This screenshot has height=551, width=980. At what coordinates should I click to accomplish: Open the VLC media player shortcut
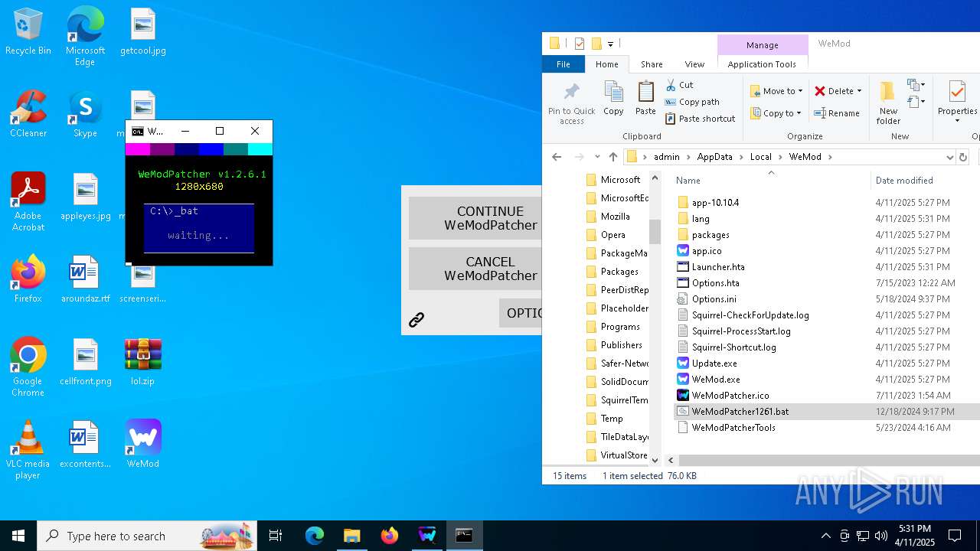pyautogui.click(x=28, y=450)
